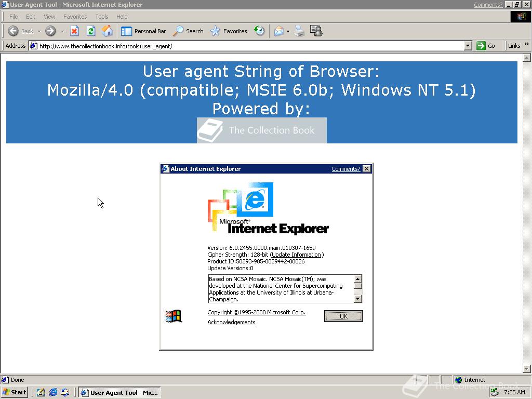Click the page scrollbar up arrow
Image resolution: width=532 pixels, height=399 pixels.
pyautogui.click(x=527, y=58)
